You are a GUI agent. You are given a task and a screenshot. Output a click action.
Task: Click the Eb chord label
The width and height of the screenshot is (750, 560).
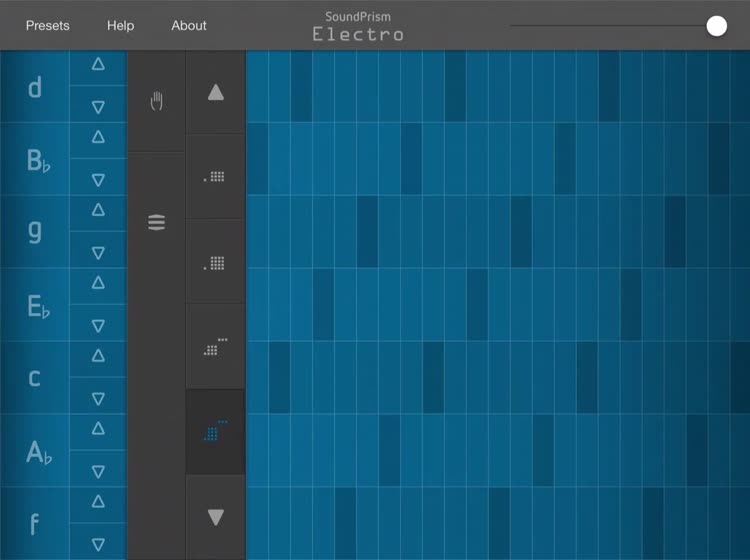point(38,307)
